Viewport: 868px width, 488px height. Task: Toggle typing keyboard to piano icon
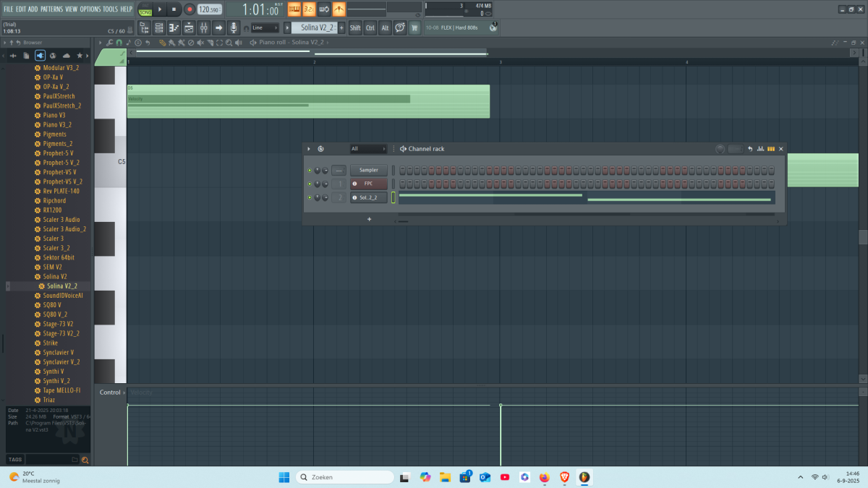(294, 9)
